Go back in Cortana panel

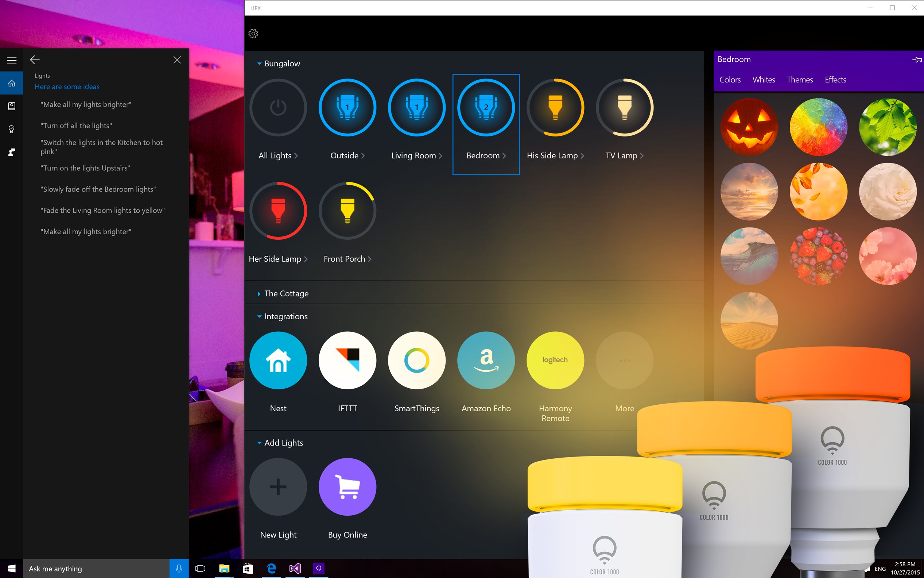point(35,59)
